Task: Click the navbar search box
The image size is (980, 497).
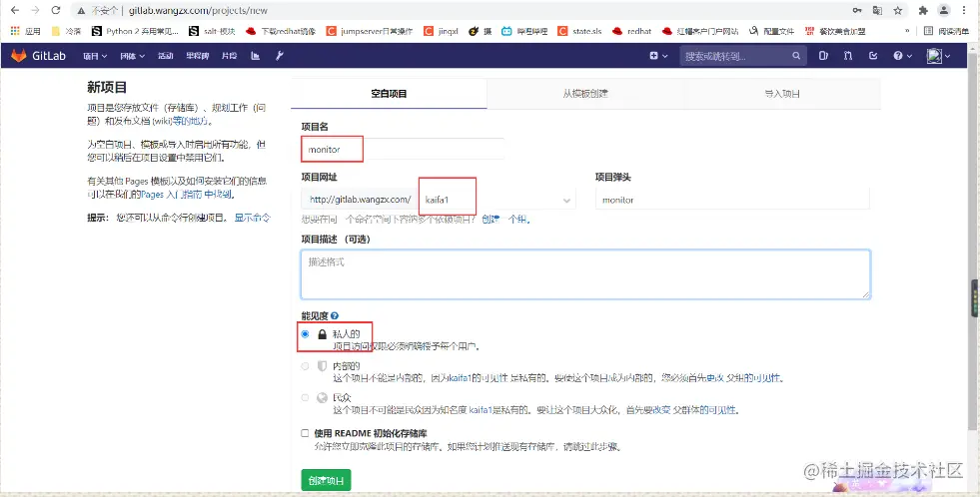Action: coord(742,56)
